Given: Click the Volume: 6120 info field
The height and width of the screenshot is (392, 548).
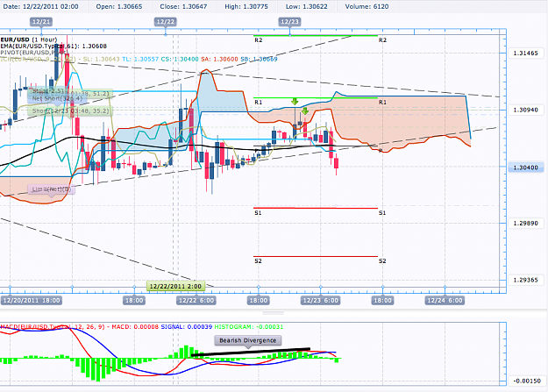Looking at the screenshot, I should click(x=367, y=6).
